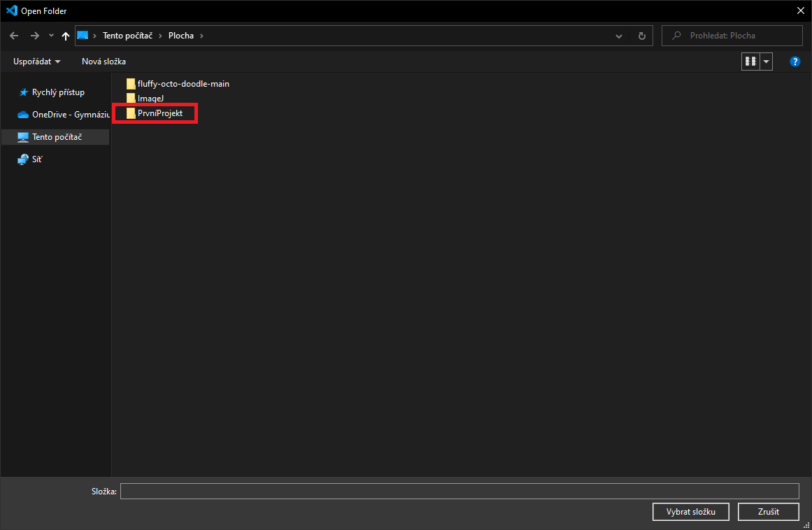The height and width of the screenshot is (530, 812).
Task: Open OneDrive - Gymnáziu from sidebar
Action: click(63, 114)
